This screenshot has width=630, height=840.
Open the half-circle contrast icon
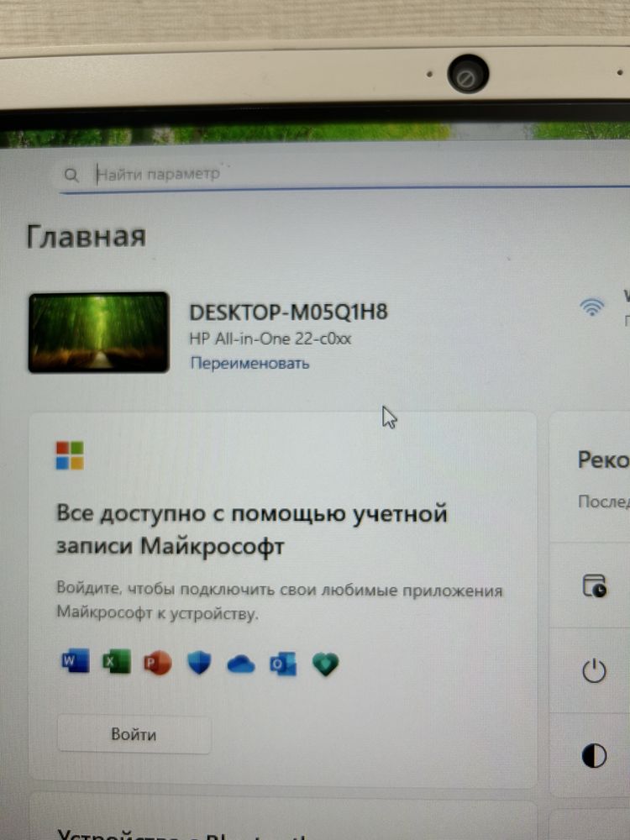(594, 756)
